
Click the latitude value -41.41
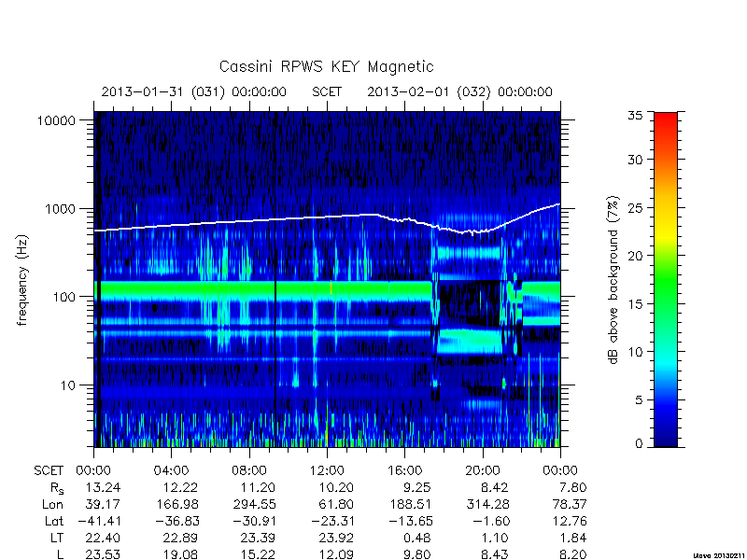(99, 521)
